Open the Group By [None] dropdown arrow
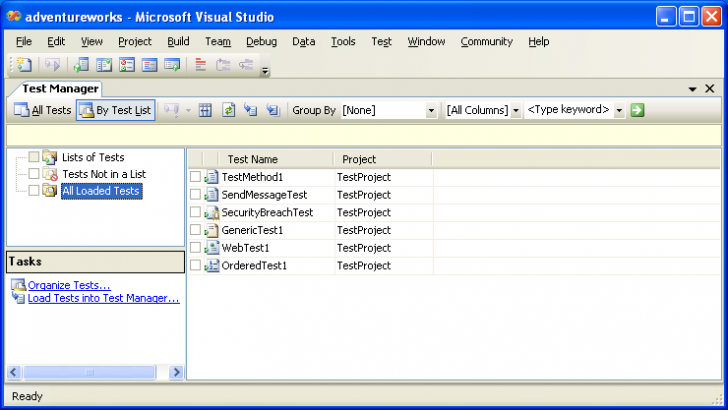Image resolution: width=728 pixels, height=410 pixels. click(431, 111)
